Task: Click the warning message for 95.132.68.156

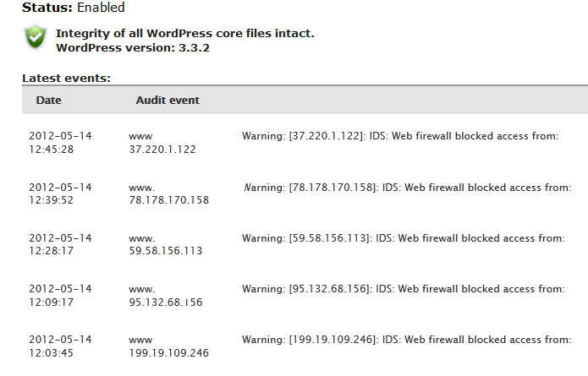Action: (403, 289)
